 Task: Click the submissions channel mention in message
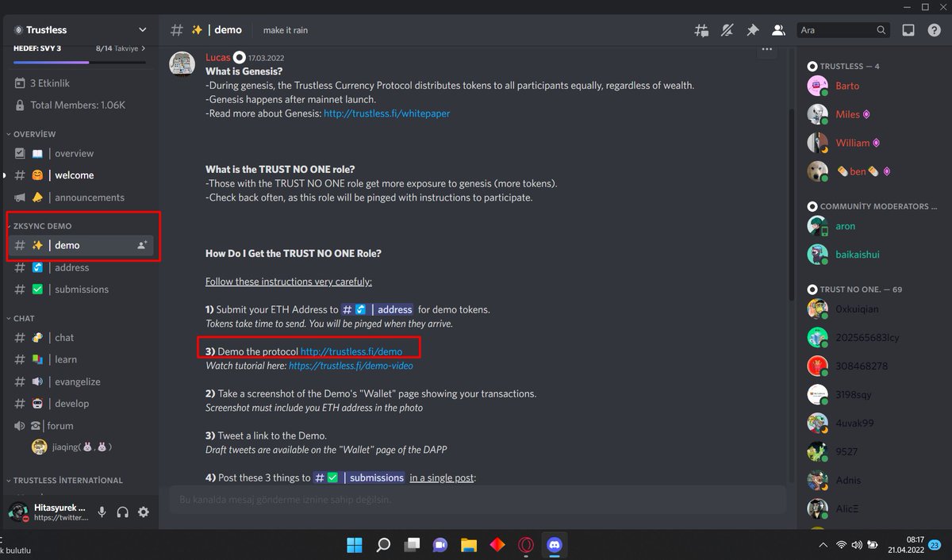click(359, 478)
